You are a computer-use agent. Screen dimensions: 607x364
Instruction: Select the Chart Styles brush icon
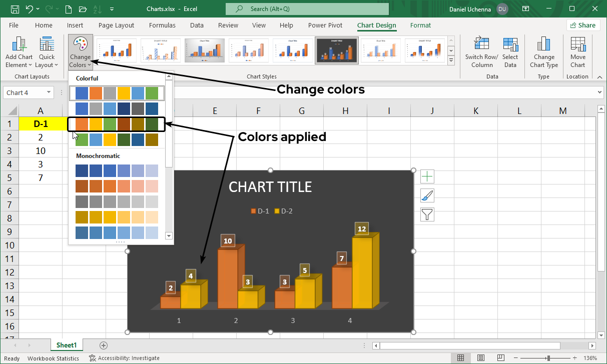coord(427,195)
